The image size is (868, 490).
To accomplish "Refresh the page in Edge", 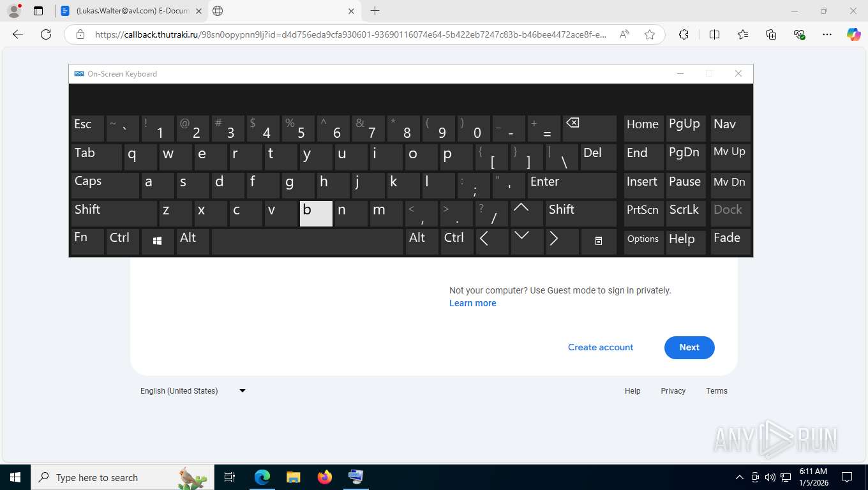I will pos(46,34).
